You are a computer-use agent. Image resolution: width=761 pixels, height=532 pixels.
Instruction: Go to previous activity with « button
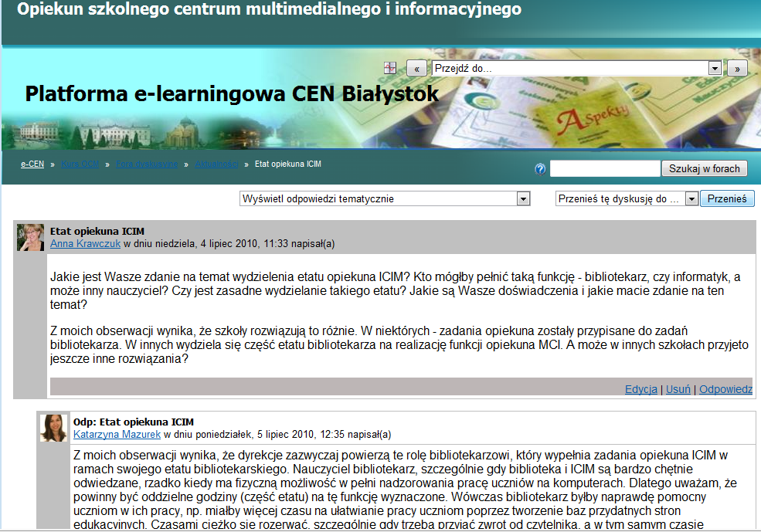click(x=416, y=69)
